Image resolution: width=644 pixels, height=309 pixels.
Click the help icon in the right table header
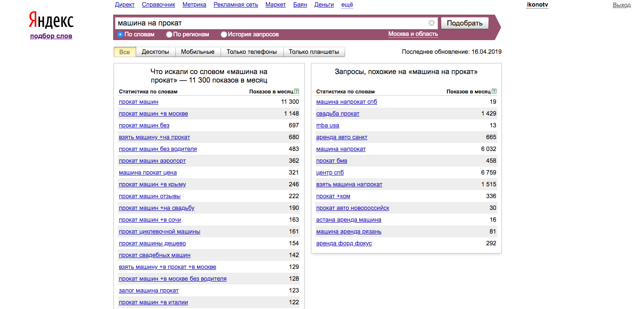pos(494,92)
